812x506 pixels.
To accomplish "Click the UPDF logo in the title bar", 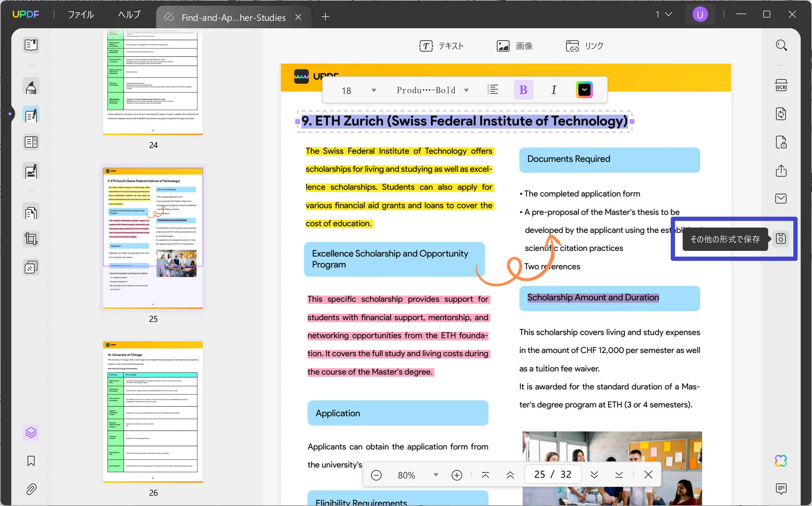I will point(25,14).
